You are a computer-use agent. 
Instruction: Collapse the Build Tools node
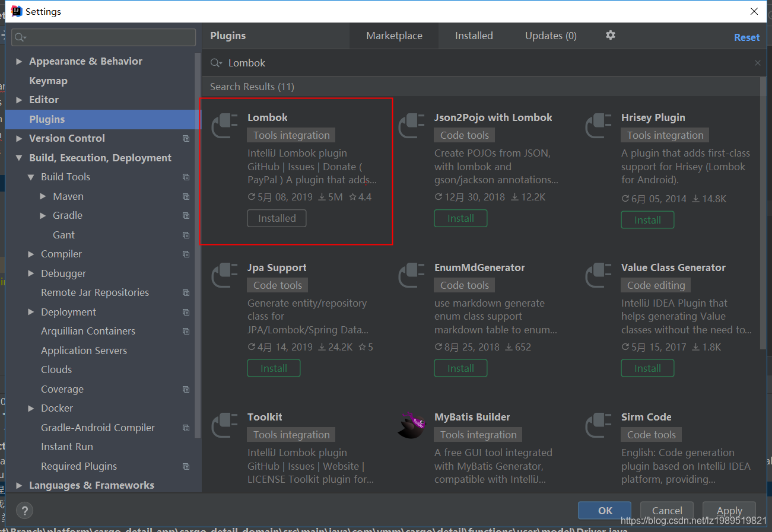(x=31, y=177)
